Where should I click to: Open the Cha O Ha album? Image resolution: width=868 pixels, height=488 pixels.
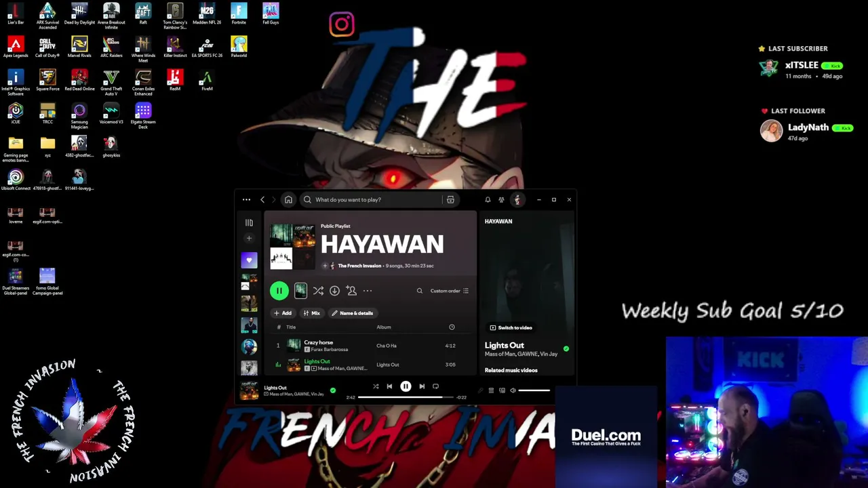click(x=387, y=346)
